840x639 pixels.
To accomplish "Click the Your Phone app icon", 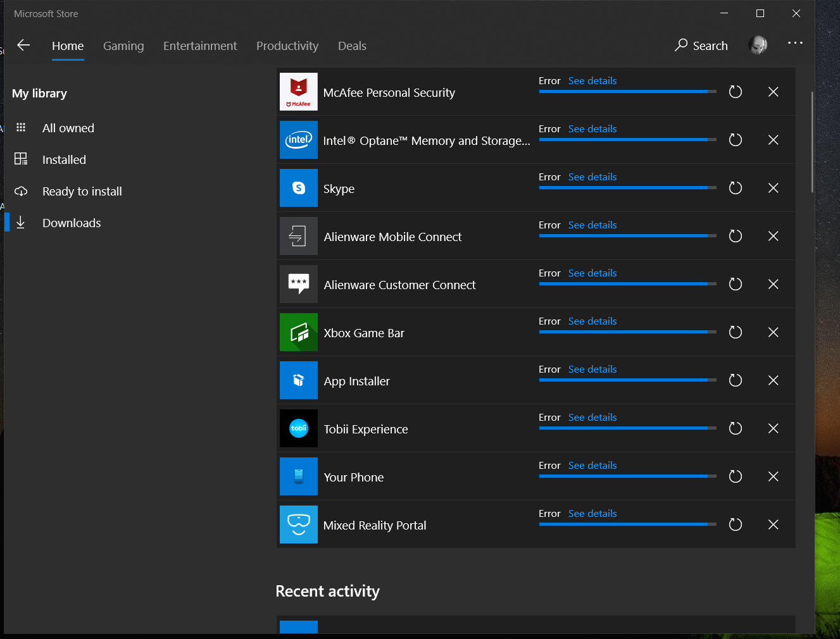I will 299,476.
